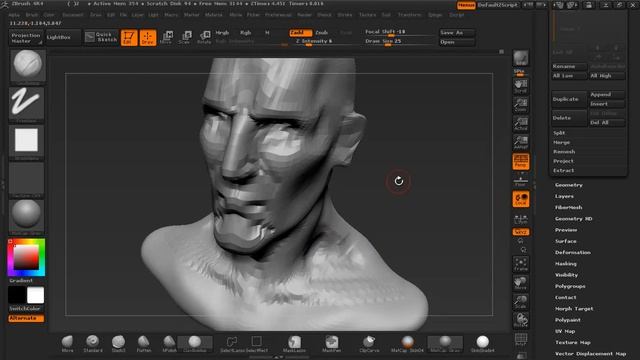Open the stroke type selector
This screenshot has height=360, width=640.
tap(26, 104)
